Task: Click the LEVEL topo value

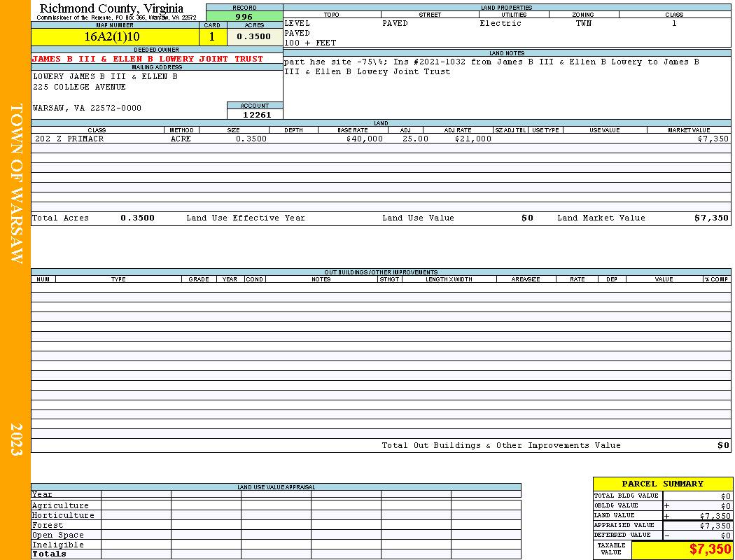Action: point(297,23)
